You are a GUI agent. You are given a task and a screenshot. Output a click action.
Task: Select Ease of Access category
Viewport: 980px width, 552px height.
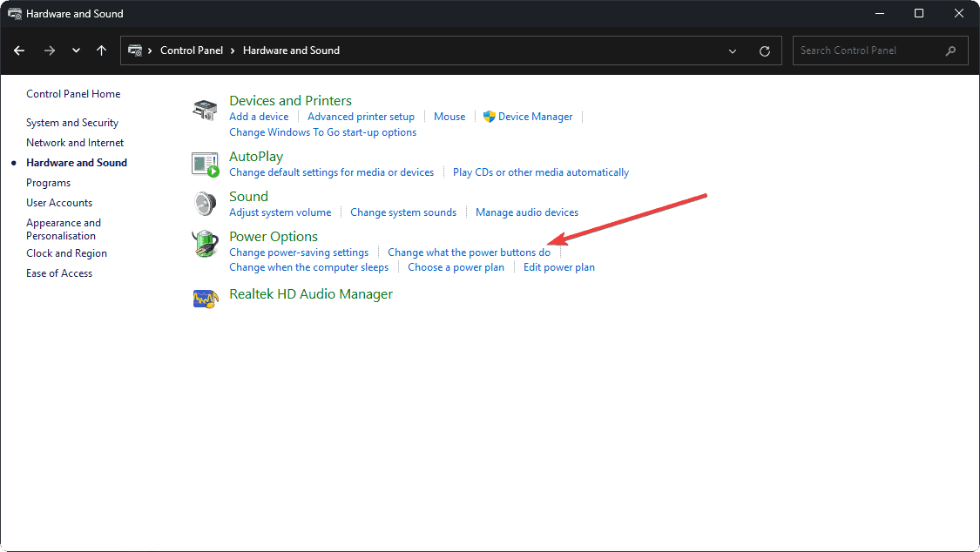59,273
